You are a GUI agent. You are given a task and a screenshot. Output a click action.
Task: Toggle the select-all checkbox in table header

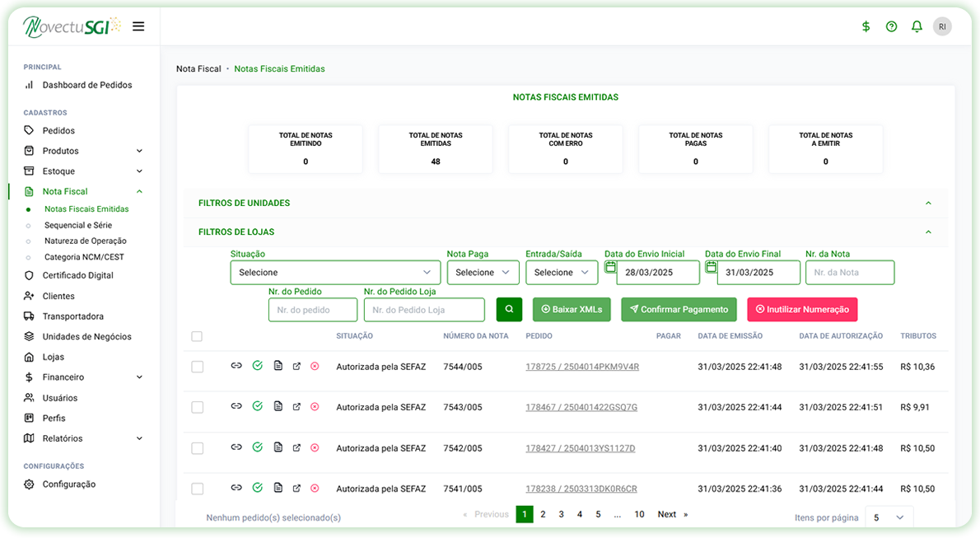tap(196, 336)
